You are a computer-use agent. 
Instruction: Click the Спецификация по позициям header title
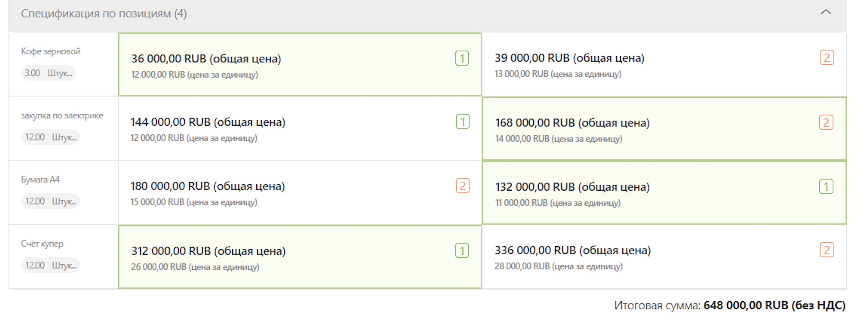104,13
